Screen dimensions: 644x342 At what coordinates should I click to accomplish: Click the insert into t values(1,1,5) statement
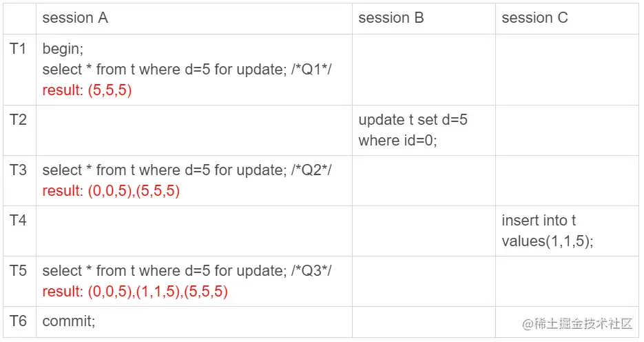(x=548, y=230)
